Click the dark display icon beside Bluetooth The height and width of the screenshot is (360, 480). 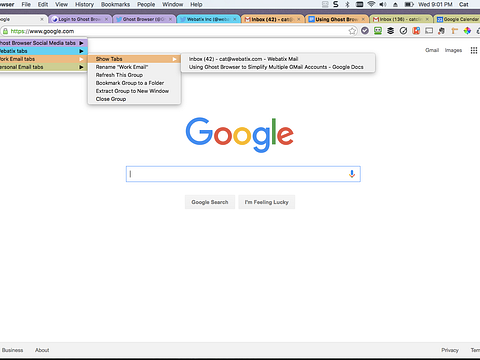point(359,4)
